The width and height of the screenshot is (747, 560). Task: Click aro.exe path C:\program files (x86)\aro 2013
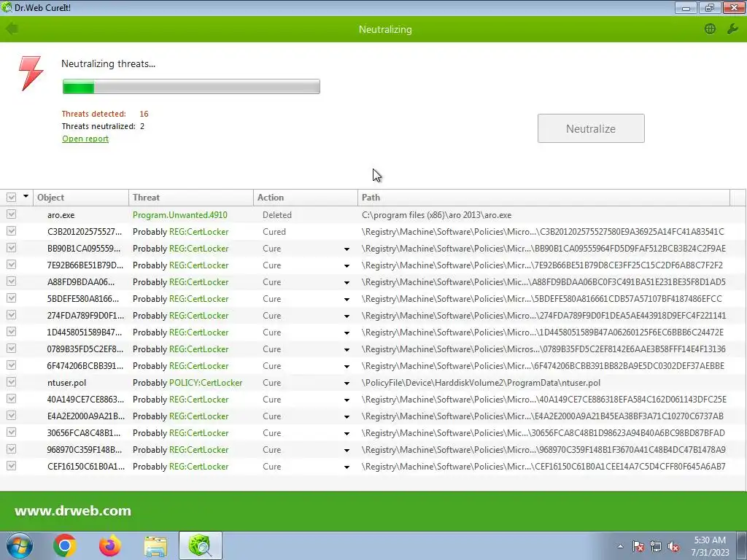(x=436, y=215)
